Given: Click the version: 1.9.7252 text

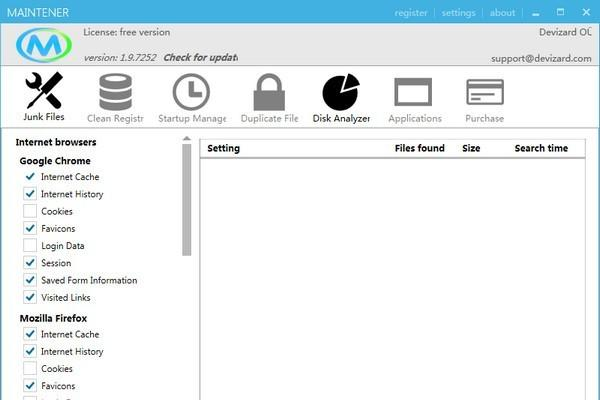Looking at the screenshot, I should click(120, 58).
